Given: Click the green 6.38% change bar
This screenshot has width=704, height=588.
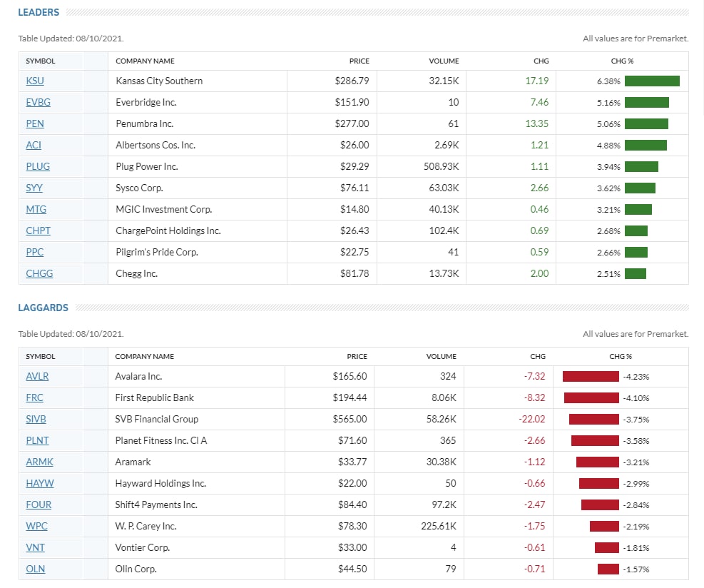Looking at the screenshot, I should [x=652, y=81].
